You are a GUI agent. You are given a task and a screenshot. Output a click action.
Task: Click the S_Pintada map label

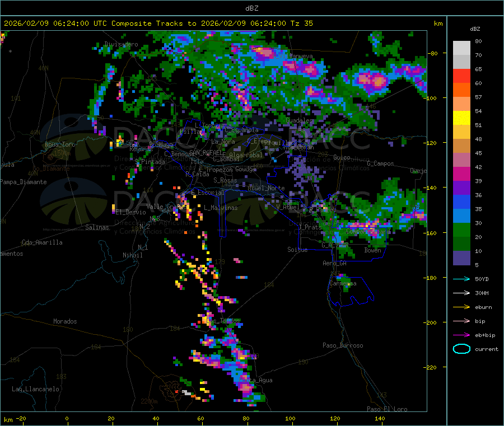(150, 162)
